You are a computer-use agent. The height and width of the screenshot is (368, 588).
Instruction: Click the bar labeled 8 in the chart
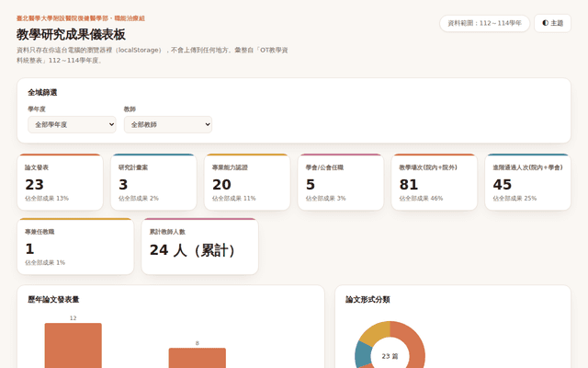(x=198, y=358)
